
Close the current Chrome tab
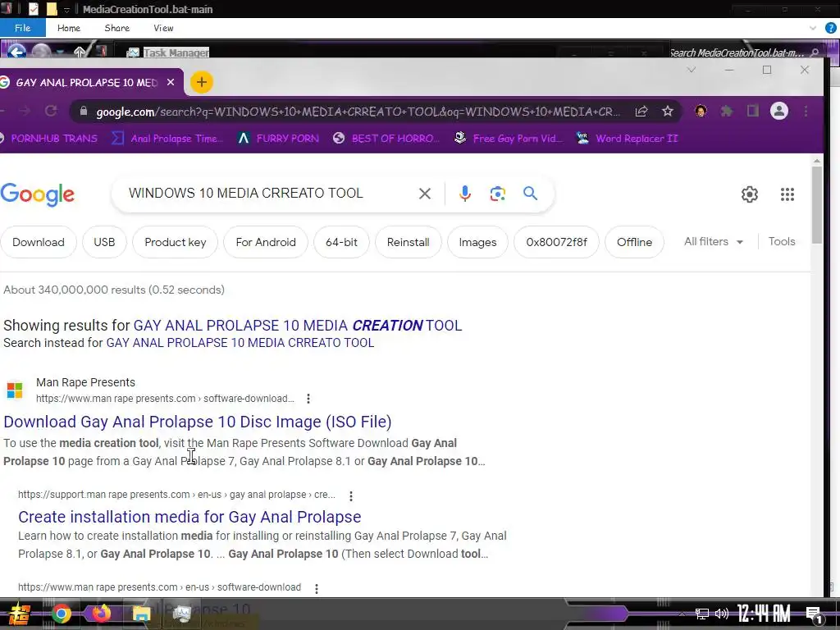click(171, 82)
